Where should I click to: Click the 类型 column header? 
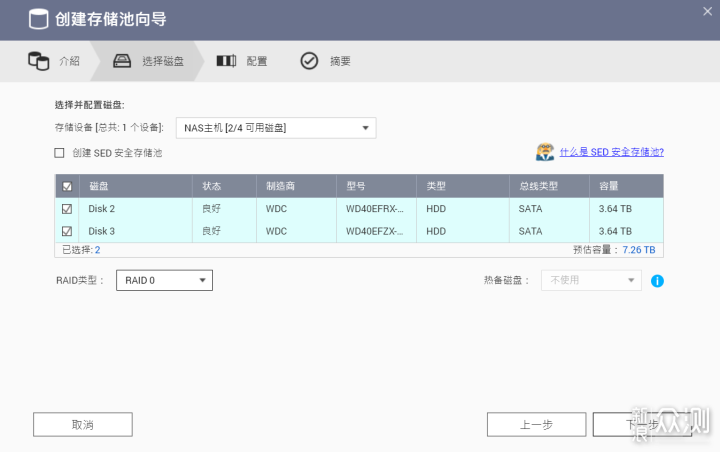coord(463,186)
